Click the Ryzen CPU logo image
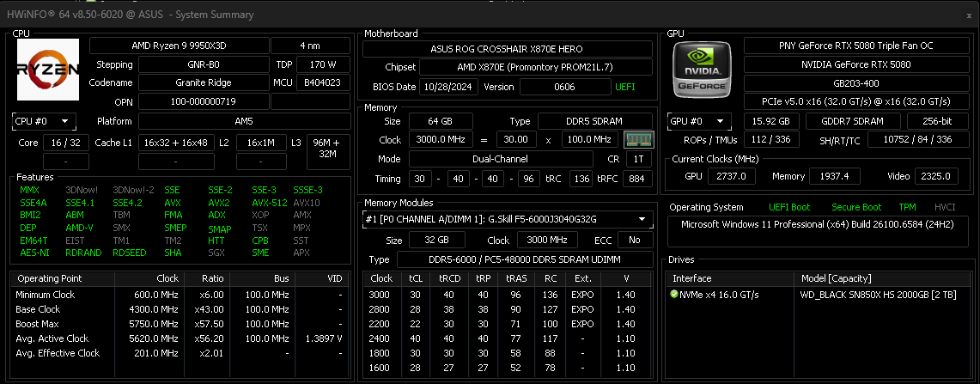980x384 pixels. tap(48, 70)
